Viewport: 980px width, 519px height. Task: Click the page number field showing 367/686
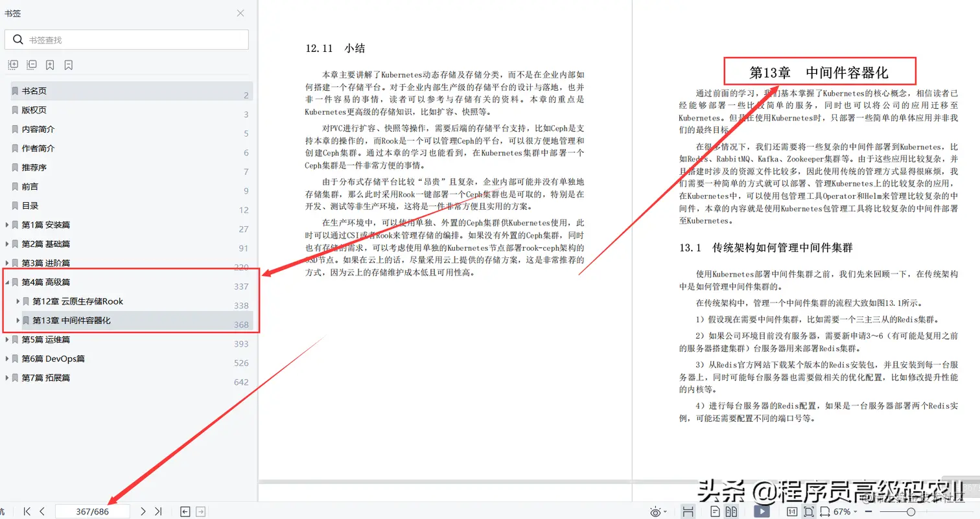click(x=92, y=511)
